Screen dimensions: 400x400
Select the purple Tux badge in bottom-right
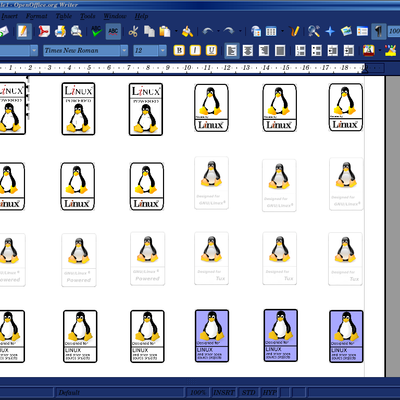coord(346,336)
